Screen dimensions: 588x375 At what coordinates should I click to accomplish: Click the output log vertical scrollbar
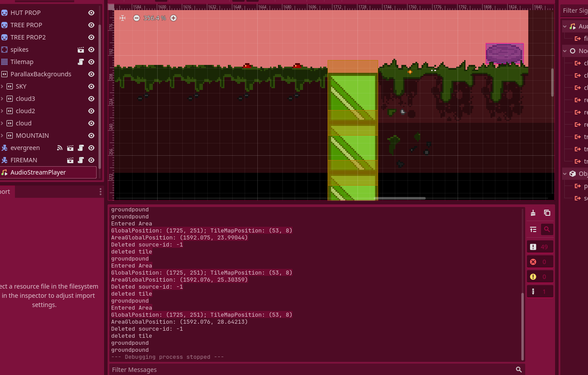(x=522, y=326)
